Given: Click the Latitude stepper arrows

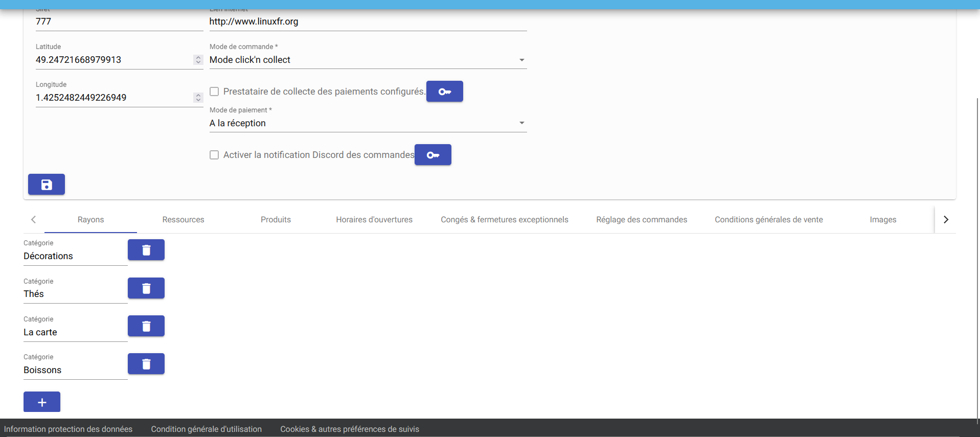Looking at the screenshot, I should click(x=198, y=60).
